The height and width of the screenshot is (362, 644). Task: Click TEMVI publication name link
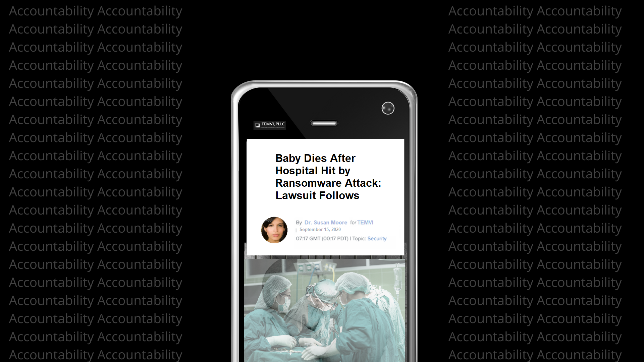click(x=365, y=222)
